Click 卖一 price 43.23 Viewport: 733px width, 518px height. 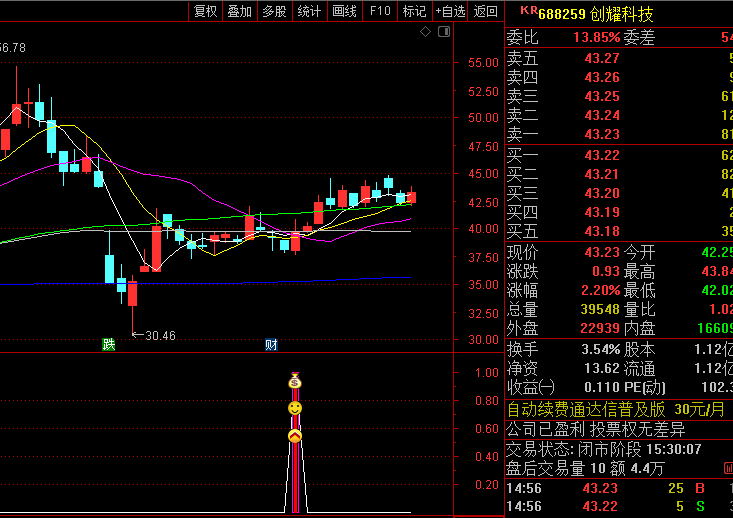click(602, 135)
